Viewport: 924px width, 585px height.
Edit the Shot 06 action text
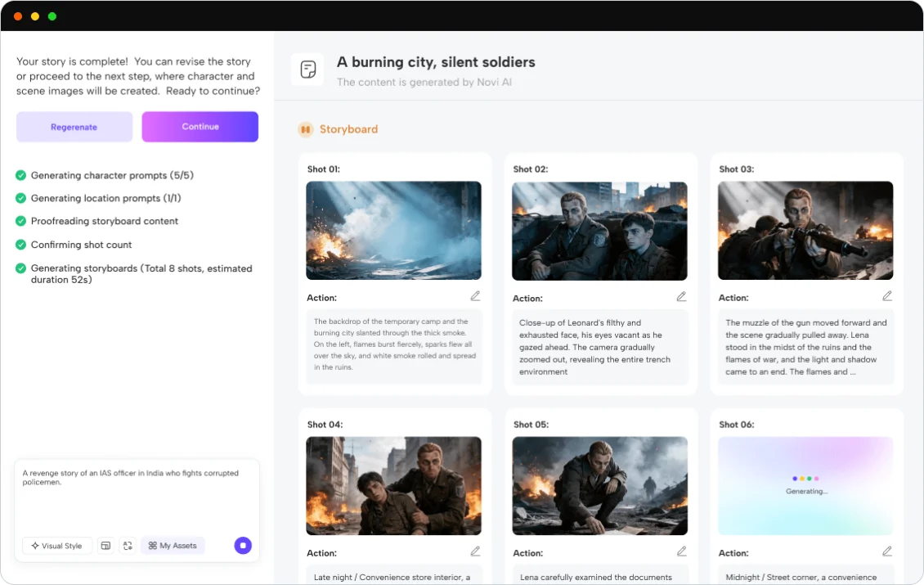tap(887, 551)
